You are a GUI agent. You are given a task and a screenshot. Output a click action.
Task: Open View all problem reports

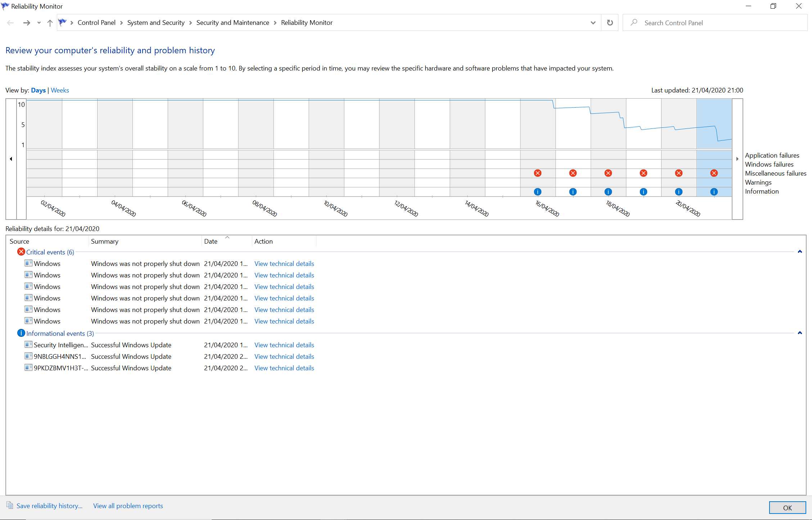pos(128,506)
